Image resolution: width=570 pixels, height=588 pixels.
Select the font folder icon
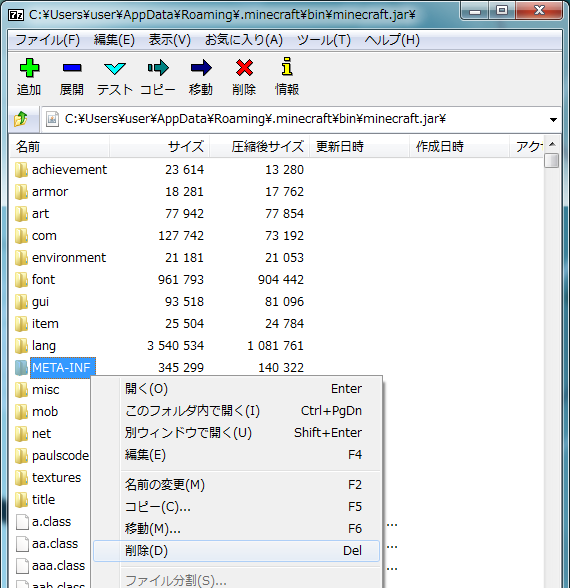21,280
